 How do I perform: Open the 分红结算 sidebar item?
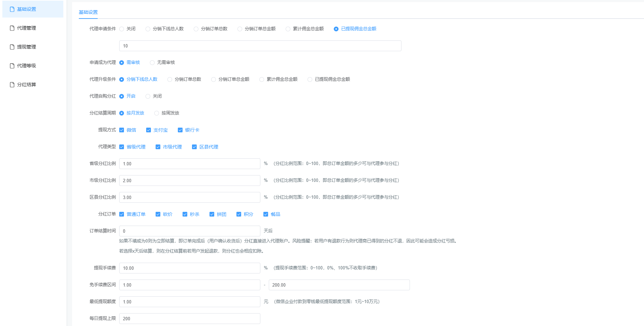point(33,85)
